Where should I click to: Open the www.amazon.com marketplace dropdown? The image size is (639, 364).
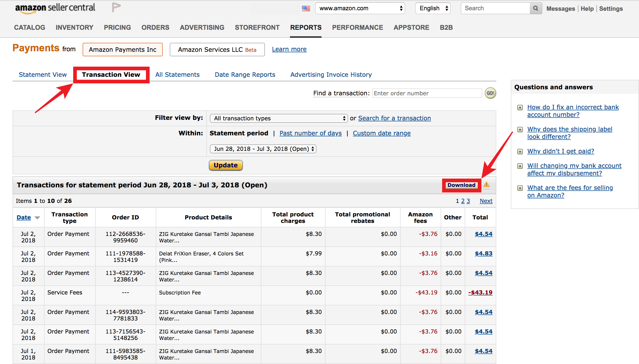point(360,8)
